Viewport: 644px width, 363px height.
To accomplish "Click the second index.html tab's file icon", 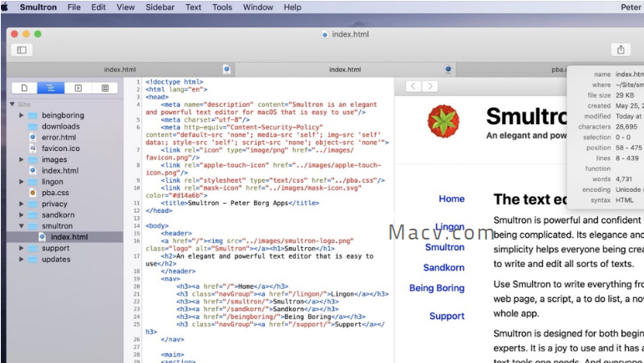I will point(448,69).
